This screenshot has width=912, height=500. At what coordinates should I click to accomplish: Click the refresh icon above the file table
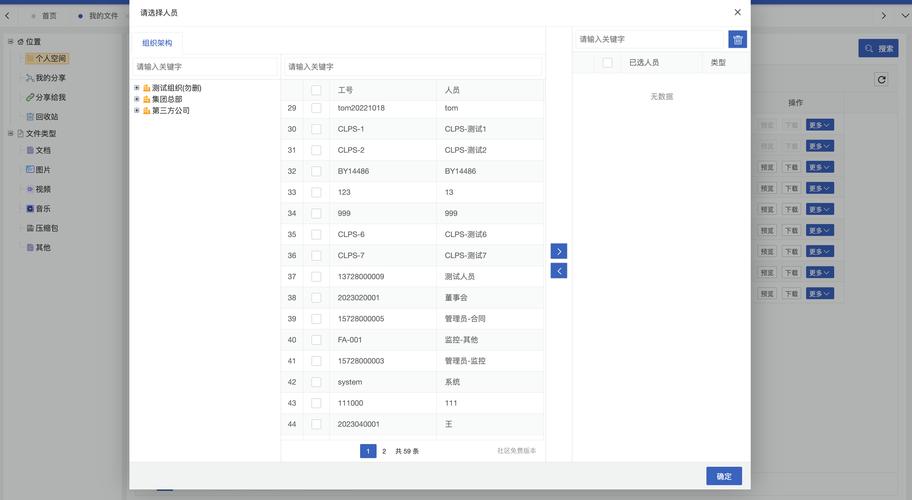tap(881, 79)
